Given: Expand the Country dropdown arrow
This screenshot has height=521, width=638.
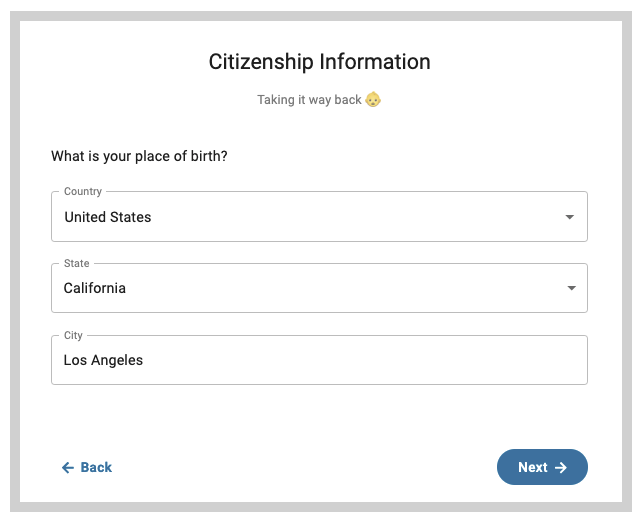Looking at the screenshot, I should 570,217.
